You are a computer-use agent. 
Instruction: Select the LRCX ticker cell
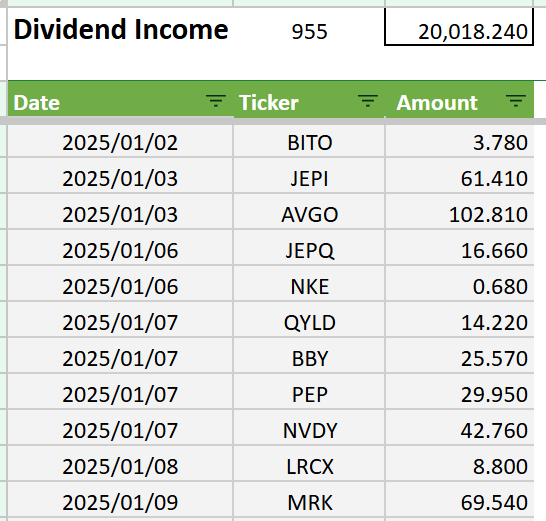(x=309, y=463)
